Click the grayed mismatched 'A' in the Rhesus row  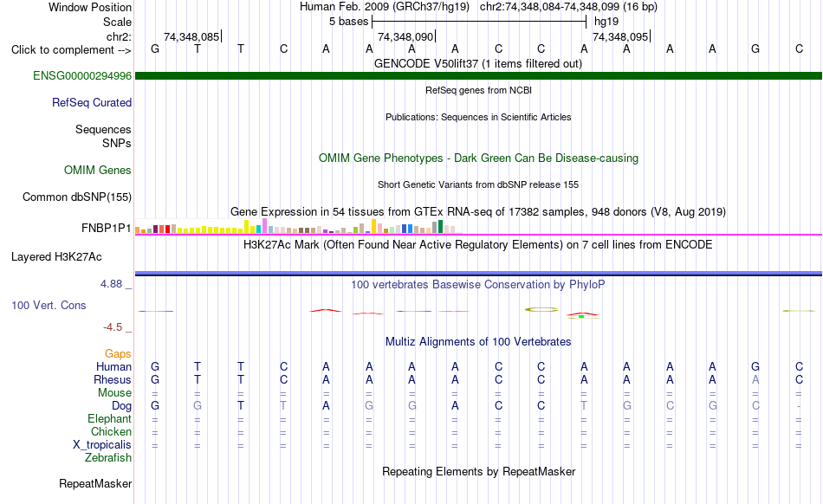click(x=755, y=379)
